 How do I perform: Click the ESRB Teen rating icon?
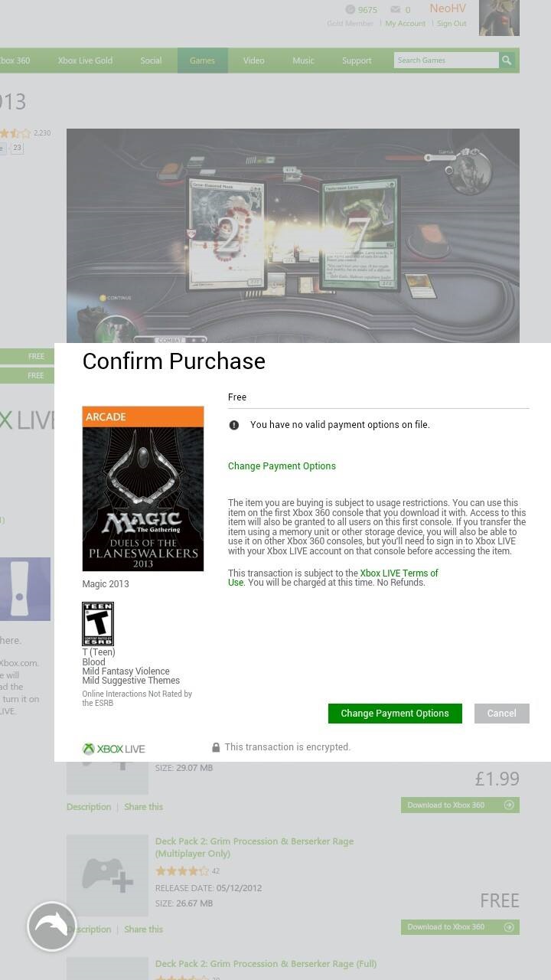pos(98,624)
